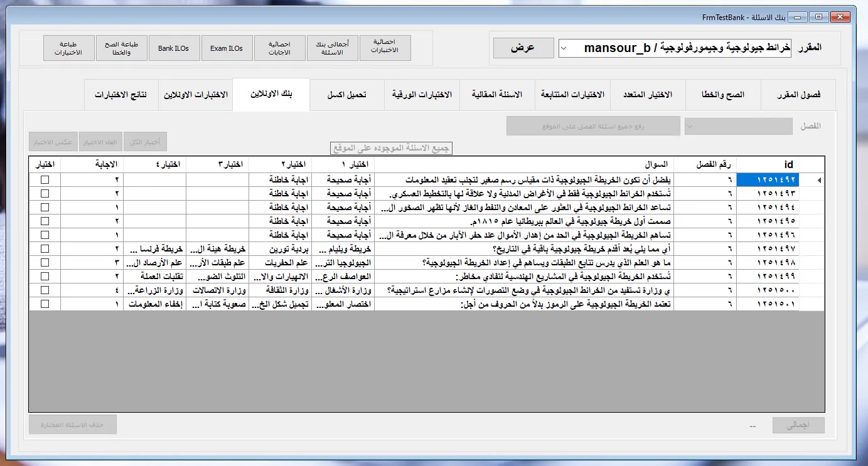Image resolution: width=868 pixels, height=466 pixels.
Task: Click the عرض display button
Action: (523, 48)
